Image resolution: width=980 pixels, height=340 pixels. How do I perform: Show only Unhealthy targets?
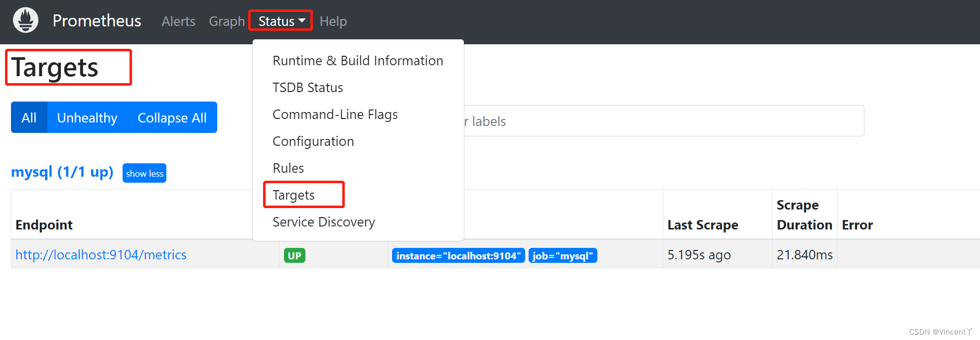coord(87,117)
